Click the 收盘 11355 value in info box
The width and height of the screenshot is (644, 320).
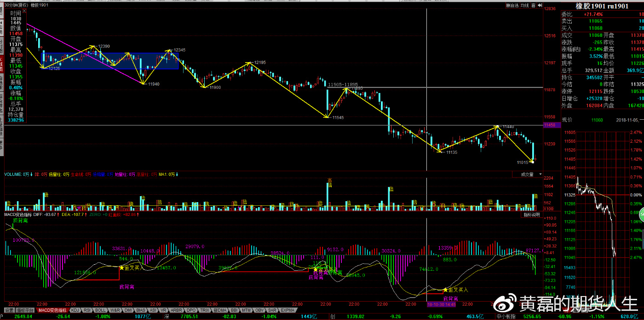tap(16, 77)
